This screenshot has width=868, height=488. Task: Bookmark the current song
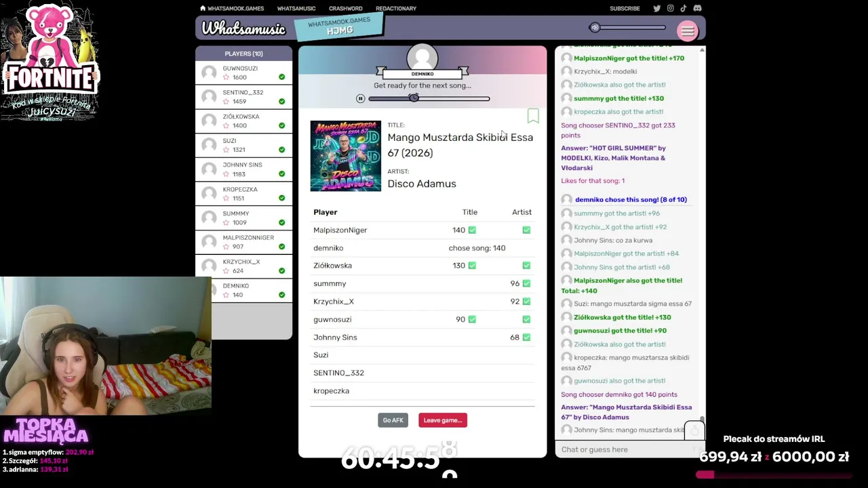(x=533, y=117)
